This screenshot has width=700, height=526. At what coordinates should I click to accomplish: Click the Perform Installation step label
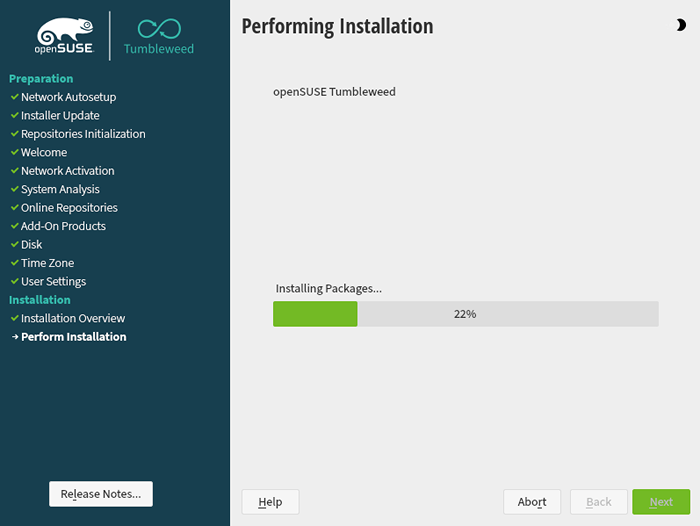pyautogui.click(x=74, y=337)
